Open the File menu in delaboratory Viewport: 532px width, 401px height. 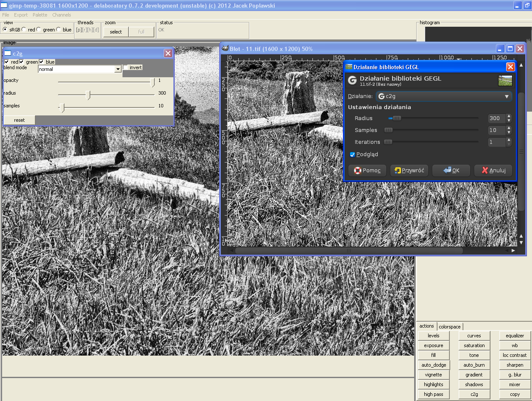coord(6,15)
